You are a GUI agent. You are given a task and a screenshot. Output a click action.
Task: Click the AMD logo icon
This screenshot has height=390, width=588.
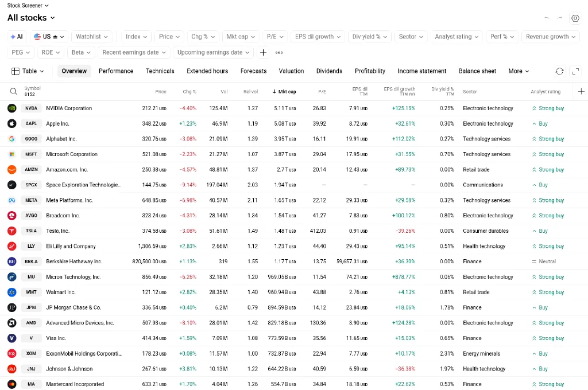tap(12, 323)
